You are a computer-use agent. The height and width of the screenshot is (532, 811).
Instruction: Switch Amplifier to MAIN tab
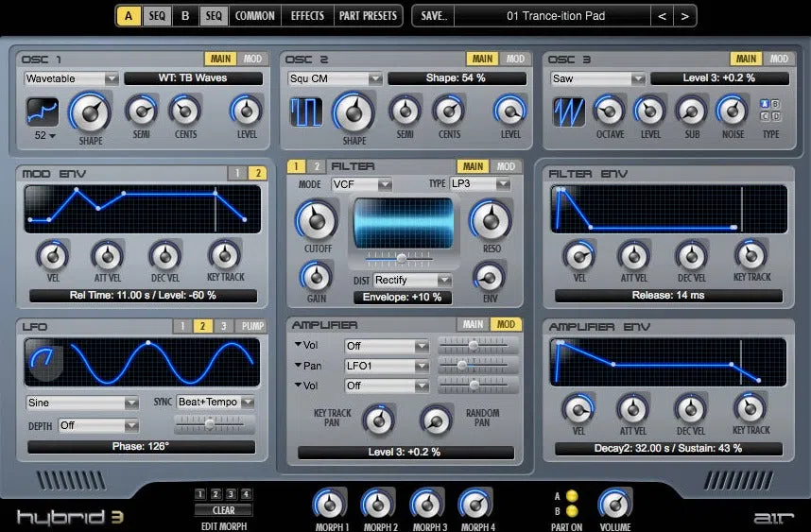(473, 324)
